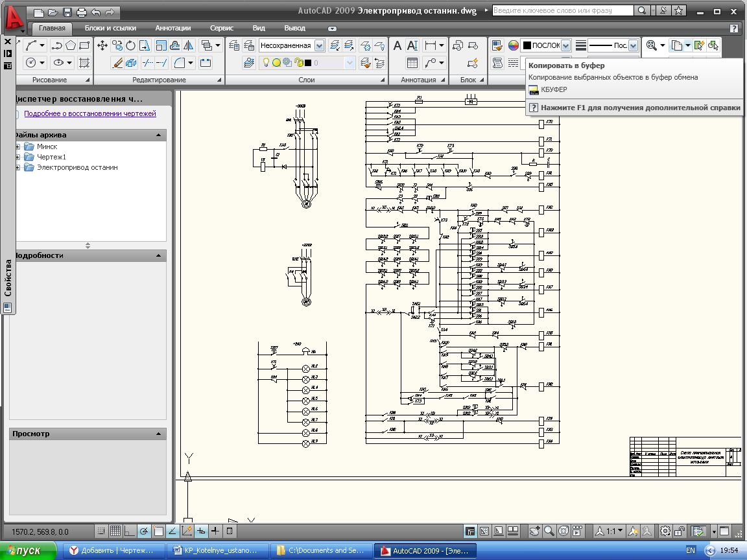Click the Insert Block icon
This screenshot has width=747, height=560.
pos(458,46)
